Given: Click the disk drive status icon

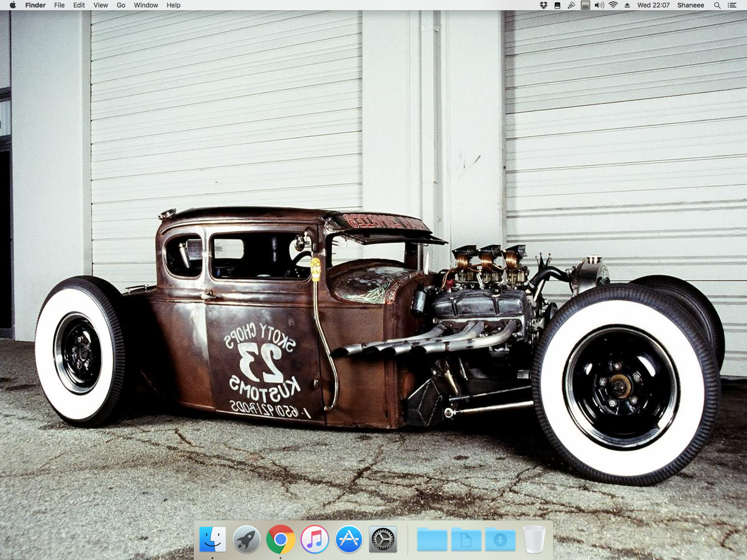Looking at the screenshot, I should (x=557, y=5).
